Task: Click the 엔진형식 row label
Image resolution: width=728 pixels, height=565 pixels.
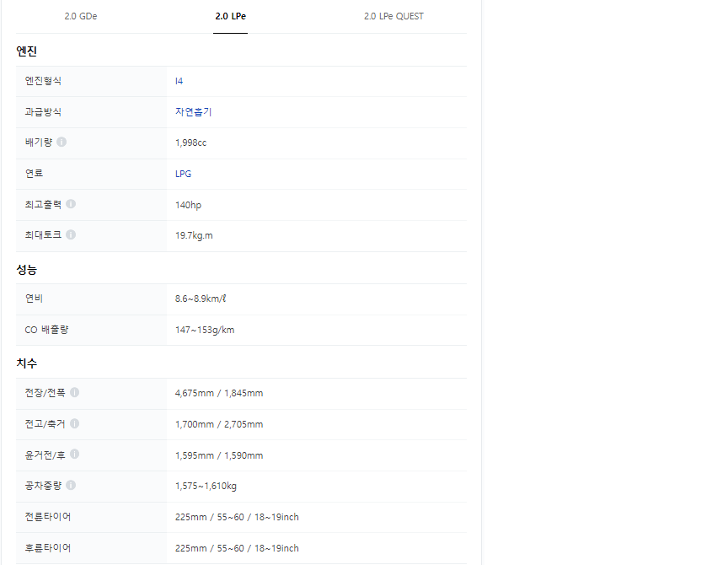Action: pyautogui.click(x=43, y=81)
